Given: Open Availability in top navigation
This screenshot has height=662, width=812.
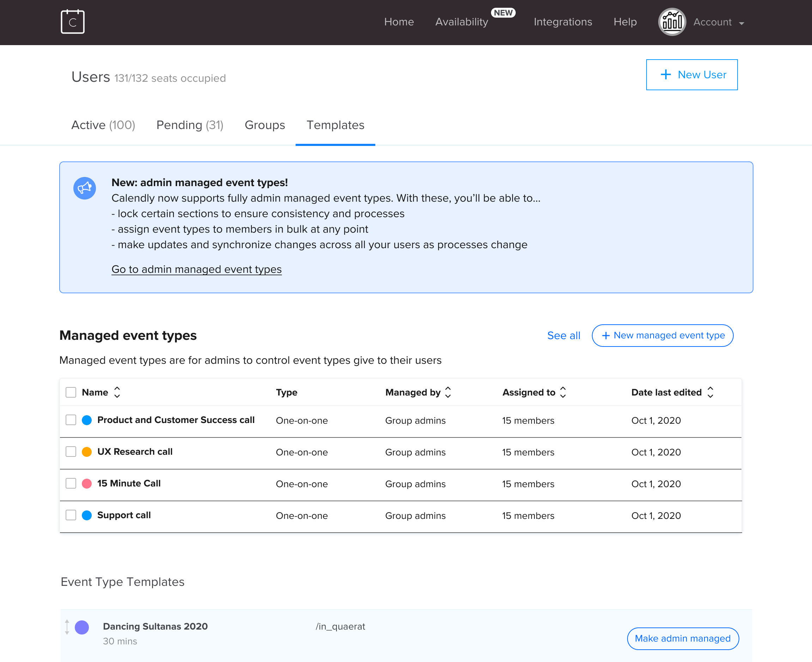Looking at the screenshot, I should point(462,22).
